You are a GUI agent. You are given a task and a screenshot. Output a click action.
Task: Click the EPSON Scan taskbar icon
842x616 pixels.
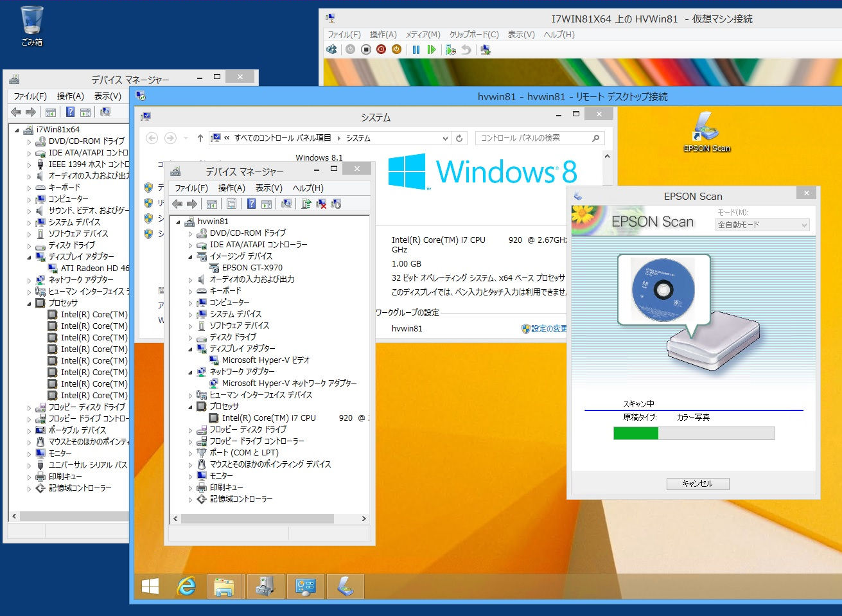[345, 586]
